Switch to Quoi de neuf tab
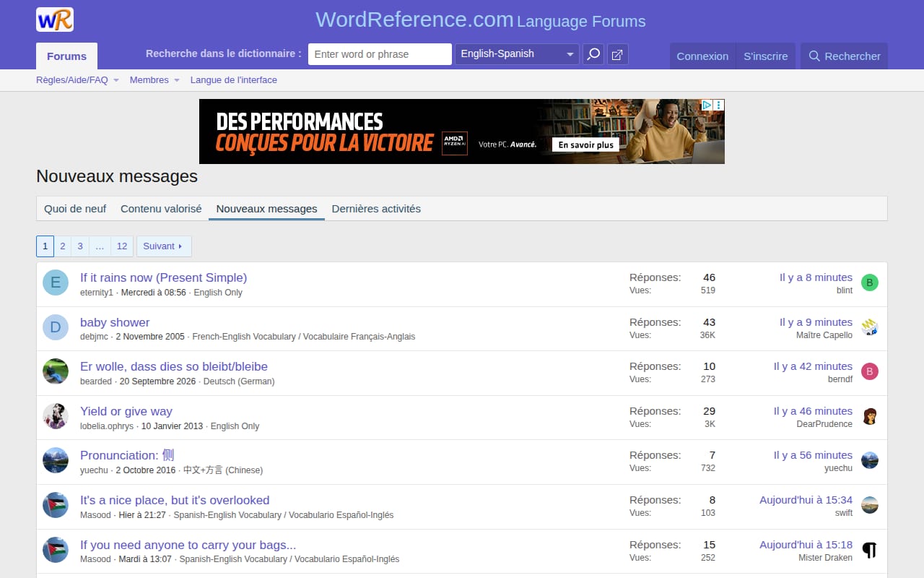This screenshot has height=578, width=924. point(75,209)
